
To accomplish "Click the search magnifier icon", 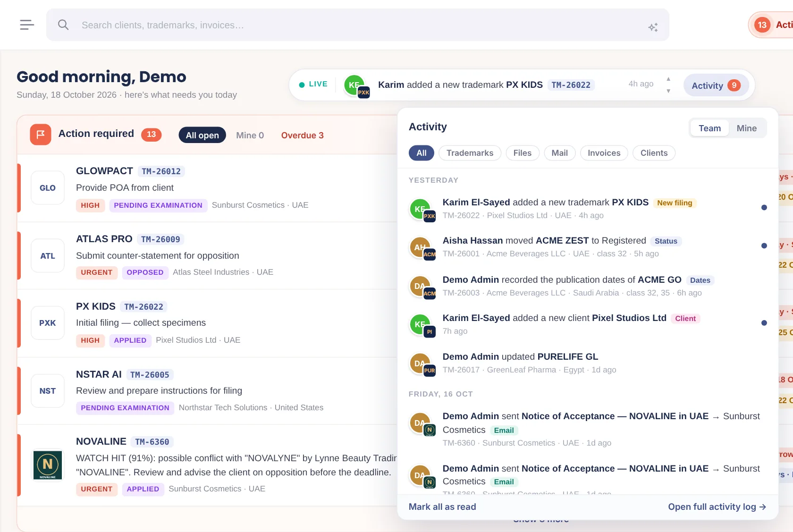I will pos(63,25).
